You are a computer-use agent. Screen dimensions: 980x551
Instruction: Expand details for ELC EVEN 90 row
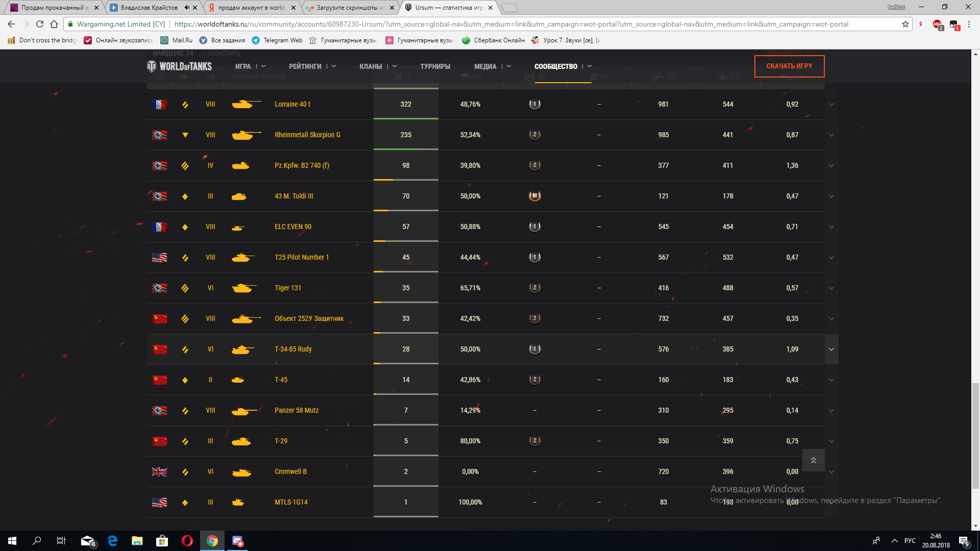pyautogui.click(x=831, y=227)
